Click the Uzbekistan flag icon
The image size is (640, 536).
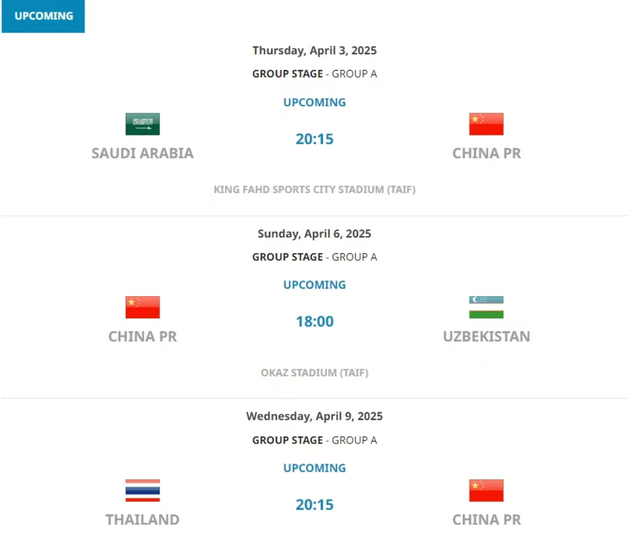tap(486, 307)
